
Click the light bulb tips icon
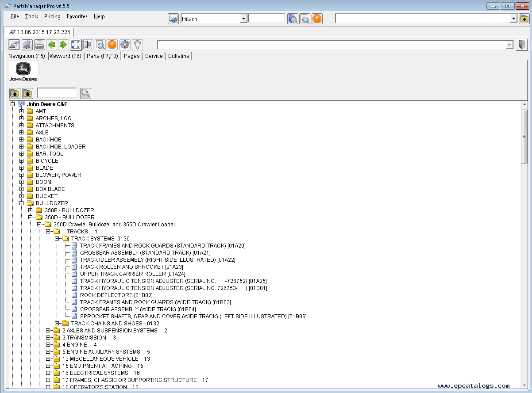point(137,45)
